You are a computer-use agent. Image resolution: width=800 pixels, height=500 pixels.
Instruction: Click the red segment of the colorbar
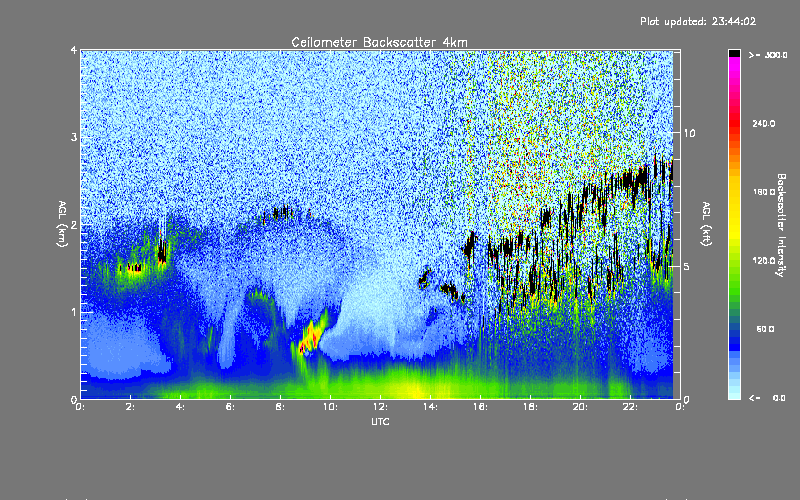(734, 125)
